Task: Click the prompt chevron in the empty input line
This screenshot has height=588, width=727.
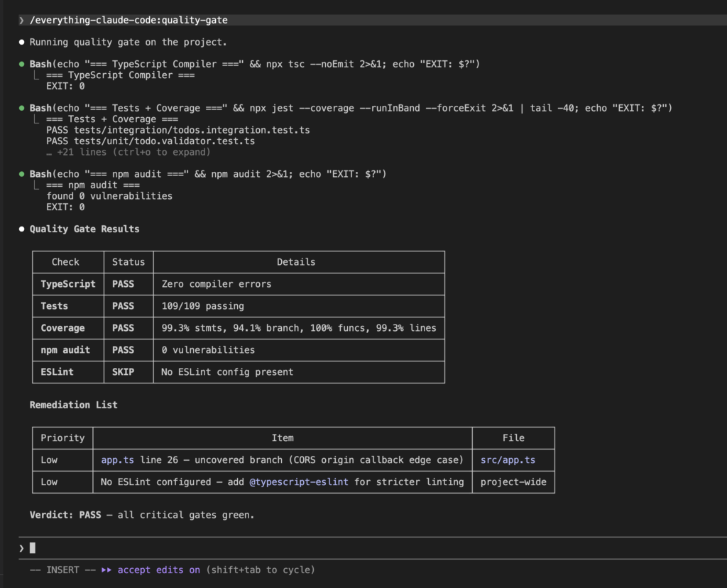Action: (x=21, y=548)
